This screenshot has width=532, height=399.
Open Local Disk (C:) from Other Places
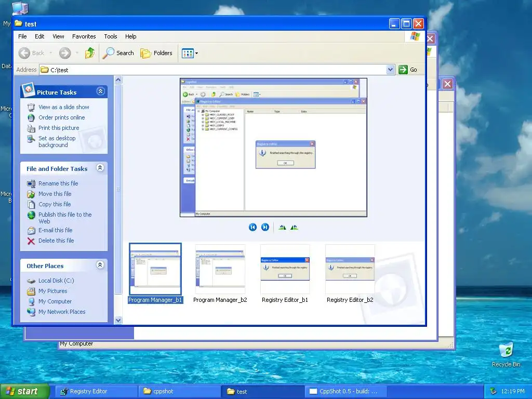pos(56,281)
